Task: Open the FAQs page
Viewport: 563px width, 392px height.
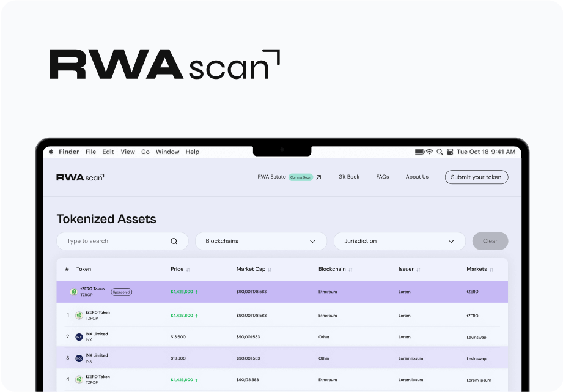Action: point(383,177)
